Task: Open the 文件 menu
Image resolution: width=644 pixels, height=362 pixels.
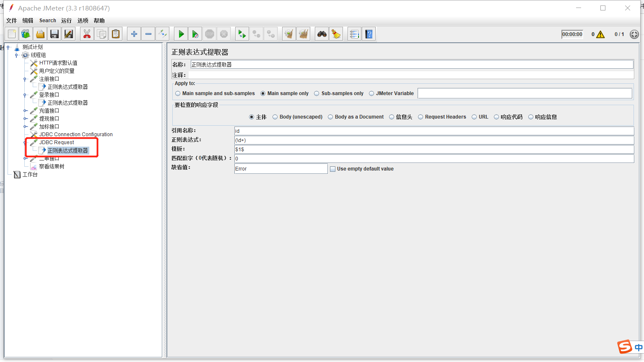Action: coord(12,21)
